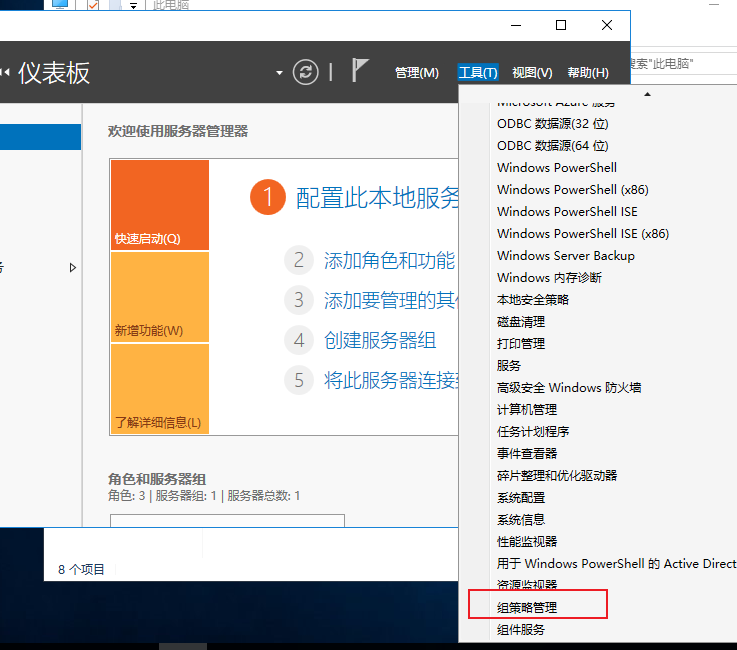Expand the left sidebar arrow chevron
This screenshot has height=650, width=737.
72,267
